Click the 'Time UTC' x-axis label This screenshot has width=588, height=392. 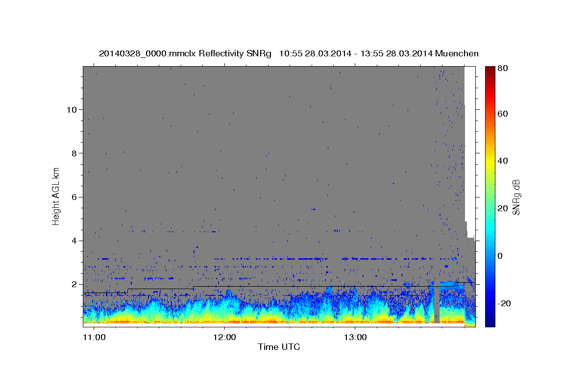click(279, 347)
